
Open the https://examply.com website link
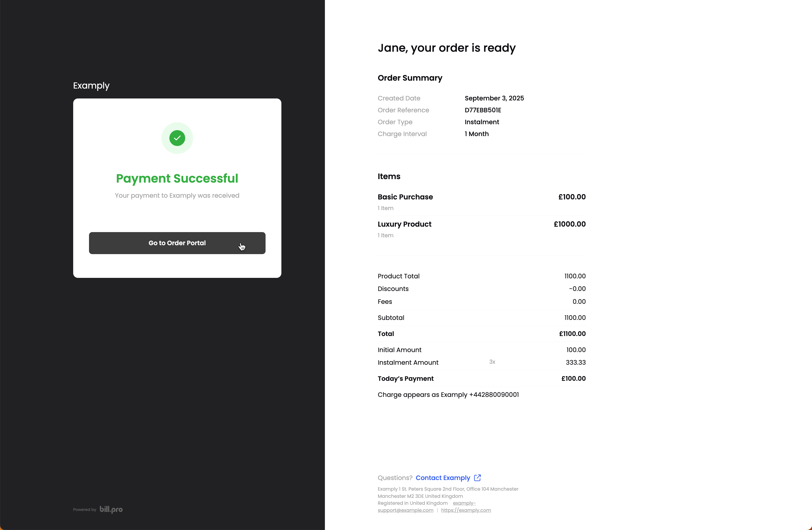click(466, 510)
